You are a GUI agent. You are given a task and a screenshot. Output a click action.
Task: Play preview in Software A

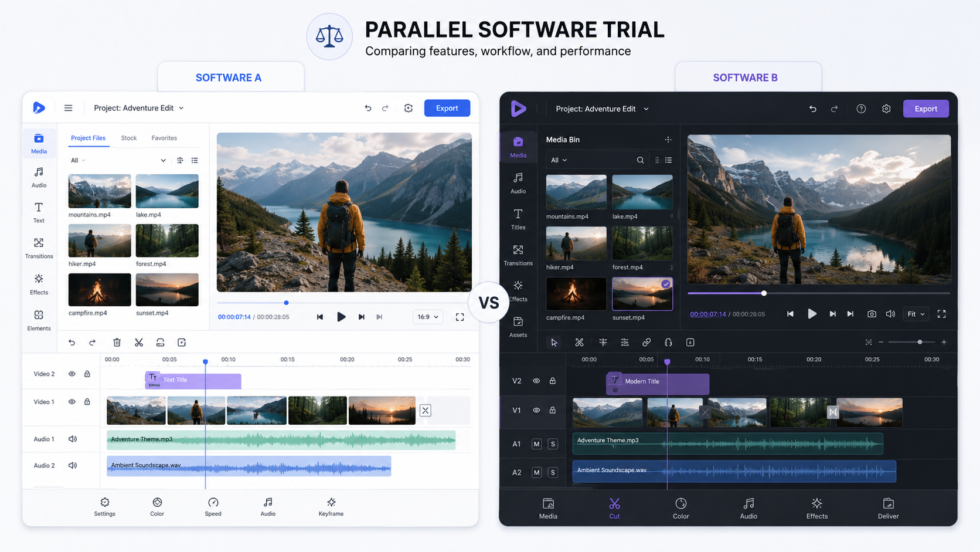[x=341, y=317]
